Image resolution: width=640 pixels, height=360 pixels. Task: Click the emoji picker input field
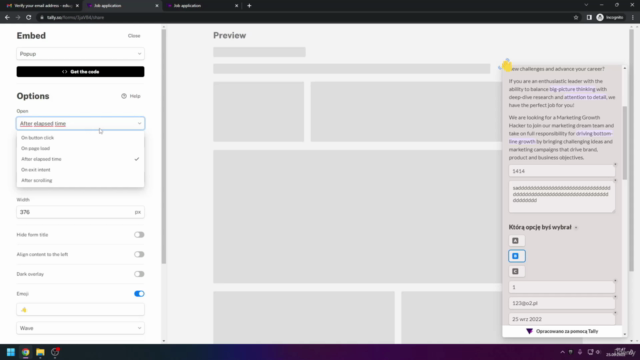[x=80, y=309]
